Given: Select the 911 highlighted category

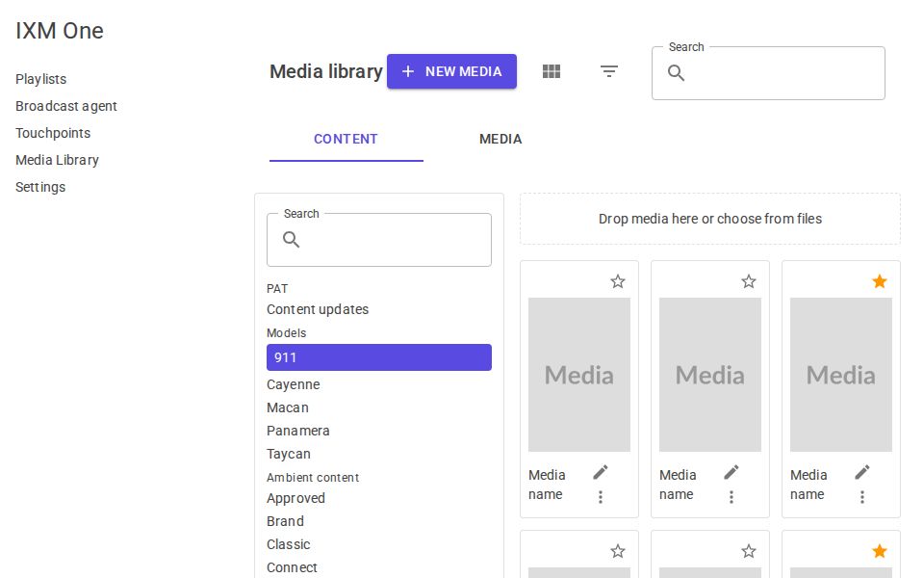Looking at the screenshot, I should click(x=378, y=357).
